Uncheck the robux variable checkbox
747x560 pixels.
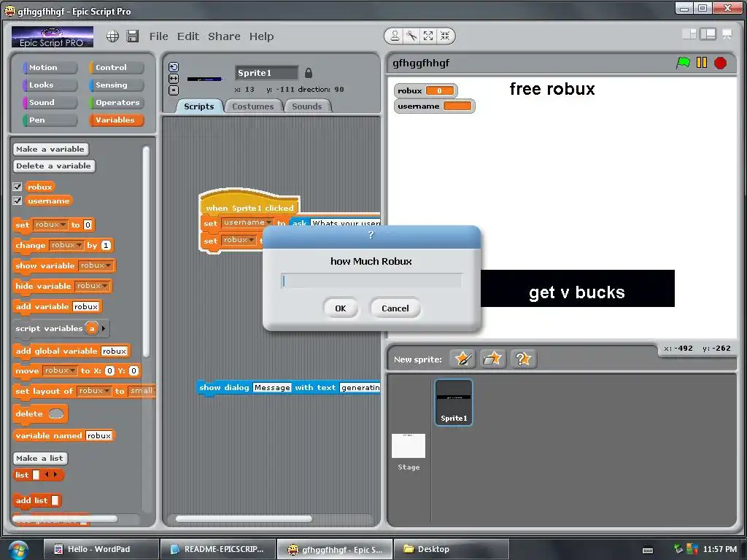click(x=18, y=187)
